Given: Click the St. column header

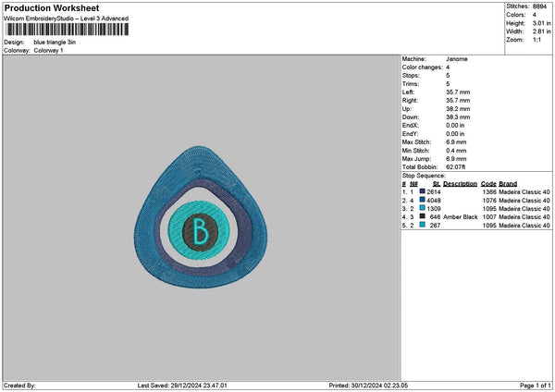Looking at the screenshot, I should pos(437,183).
